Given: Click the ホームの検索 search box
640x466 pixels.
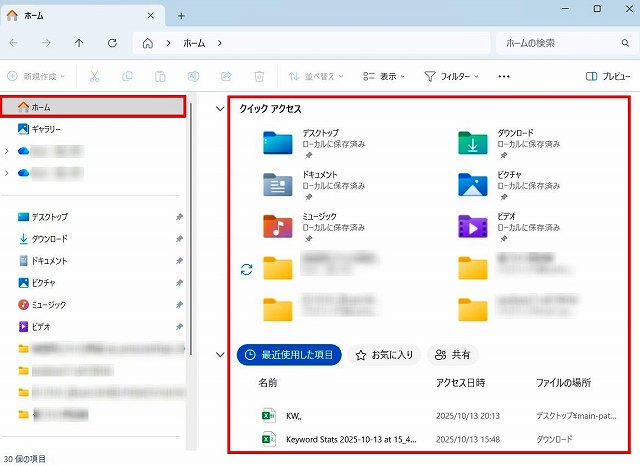Looking at the screenshot, I should [x=560, y=44].
